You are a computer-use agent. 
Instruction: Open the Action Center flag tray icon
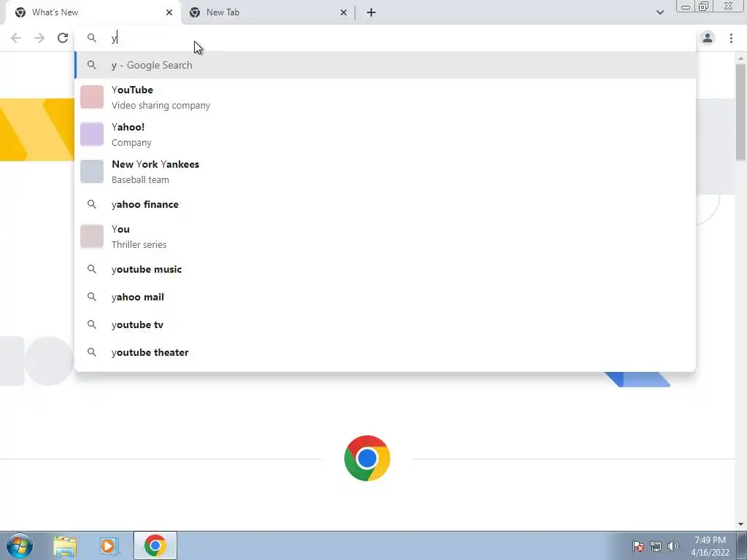coord(638,546)
